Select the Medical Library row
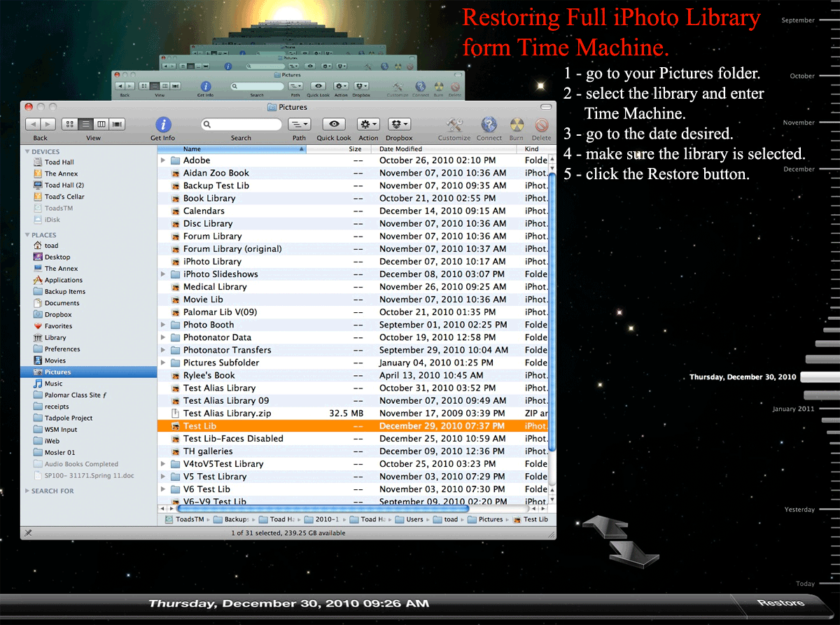Screen dimensions: 840x625 pyautogui.click(x=353, y=287)
